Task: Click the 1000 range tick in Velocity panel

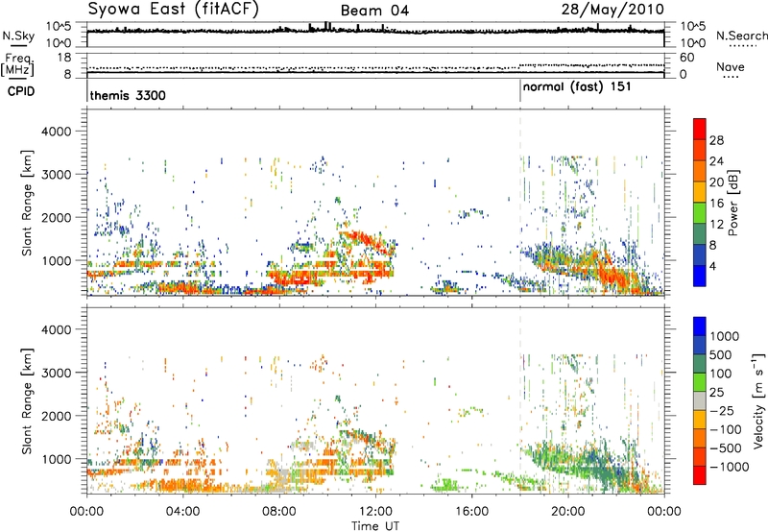Action: pos(57,459)
